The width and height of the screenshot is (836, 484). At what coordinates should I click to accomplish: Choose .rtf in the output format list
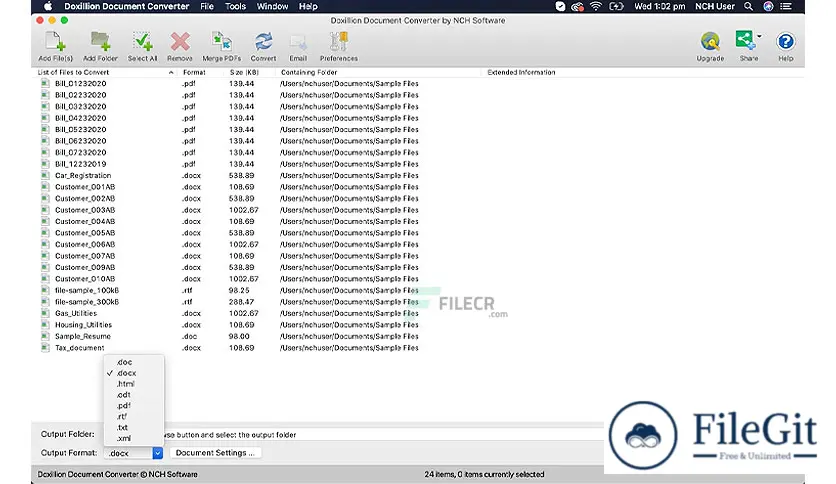tap(134, 417)
